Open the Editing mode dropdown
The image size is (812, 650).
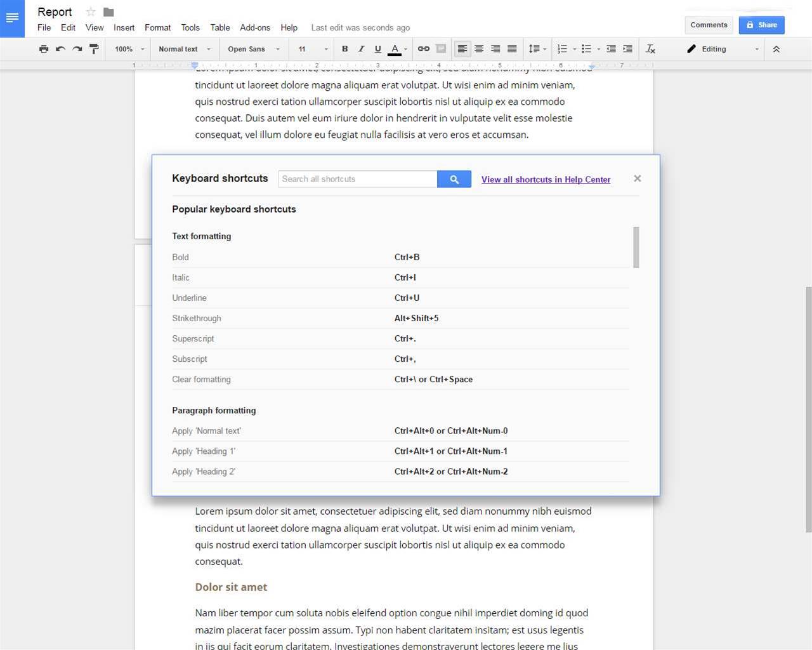coord(723,49)
